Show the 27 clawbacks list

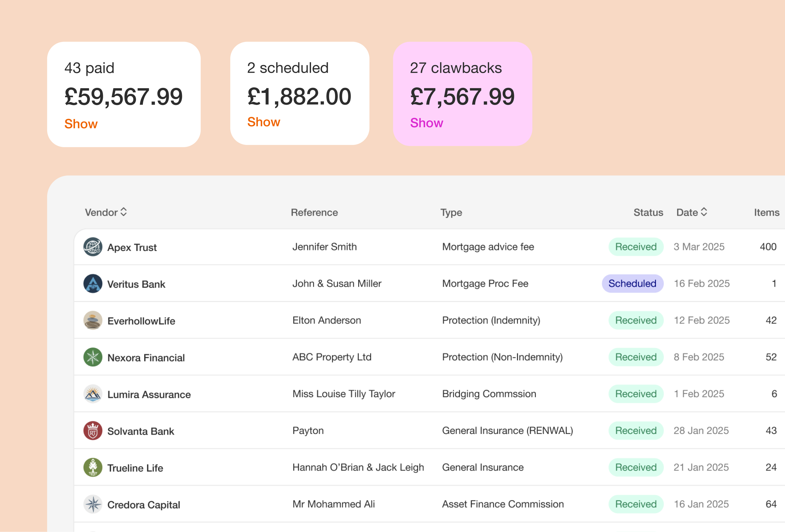point(426,123)
